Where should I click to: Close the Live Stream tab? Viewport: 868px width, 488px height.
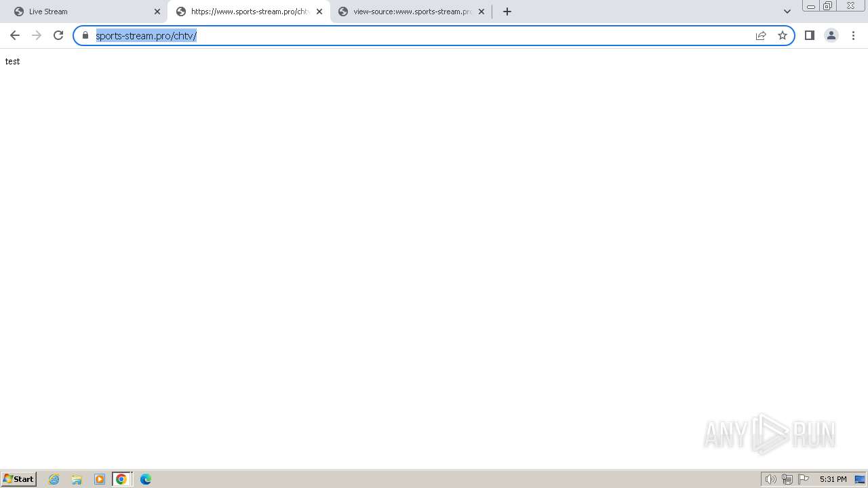tap(157, 12)
